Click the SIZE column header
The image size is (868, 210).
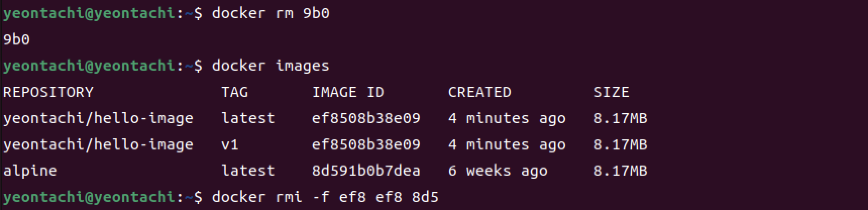611,92
